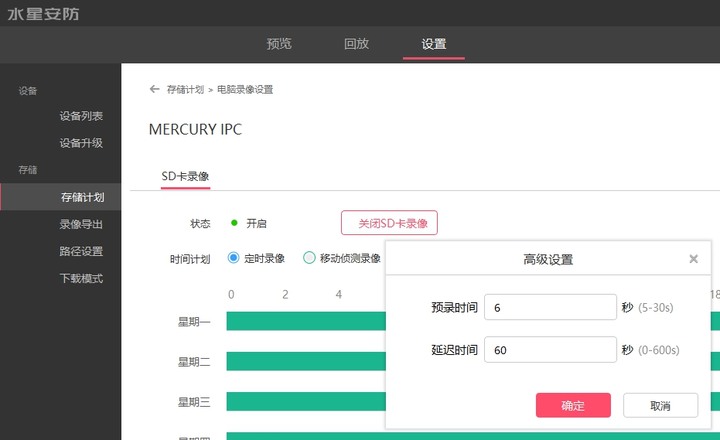Click the (0-600s) range hint
The height and width of the screenshot is (440, 720).
click(658, 350)
